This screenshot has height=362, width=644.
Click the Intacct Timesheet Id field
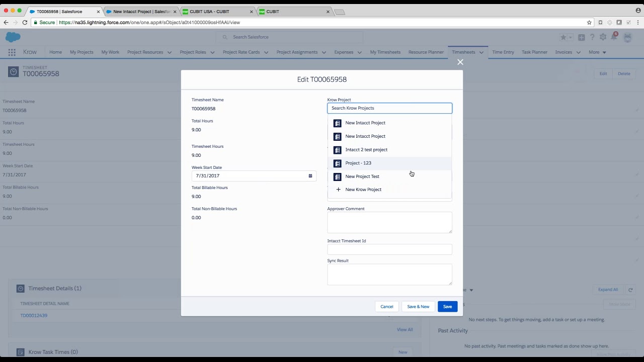coord(389,249)
